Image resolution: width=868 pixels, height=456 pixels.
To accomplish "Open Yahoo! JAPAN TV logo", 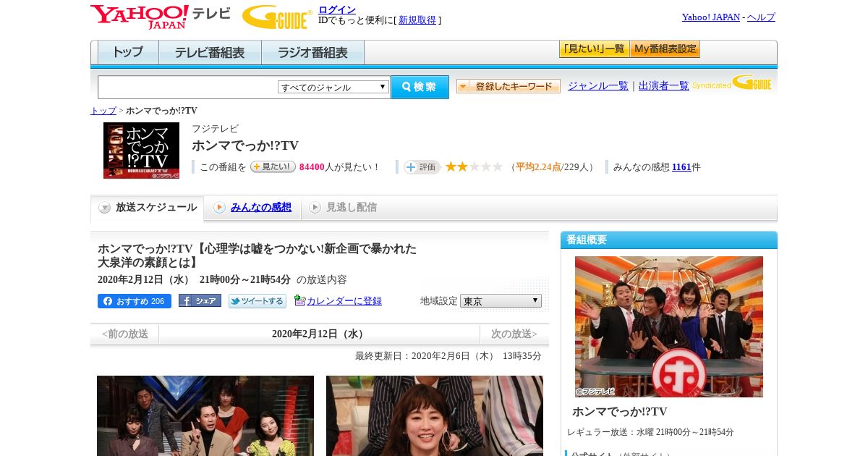I will 161,17.
